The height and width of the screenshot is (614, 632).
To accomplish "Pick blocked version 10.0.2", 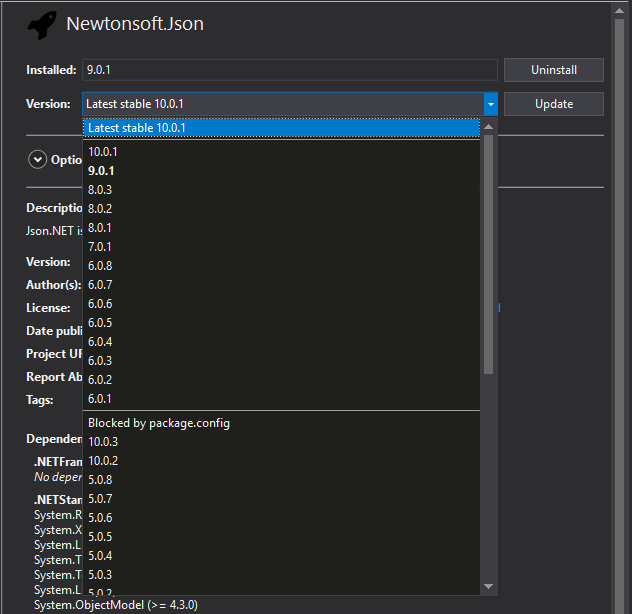I will coord(103,461).
